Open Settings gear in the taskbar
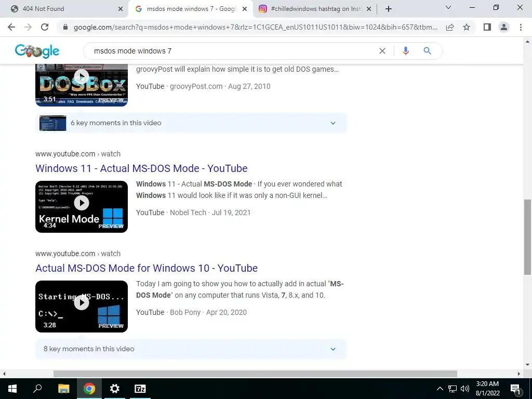Viewport: 532px width, 399px height. pyautogui.click(x=115, y=389)
